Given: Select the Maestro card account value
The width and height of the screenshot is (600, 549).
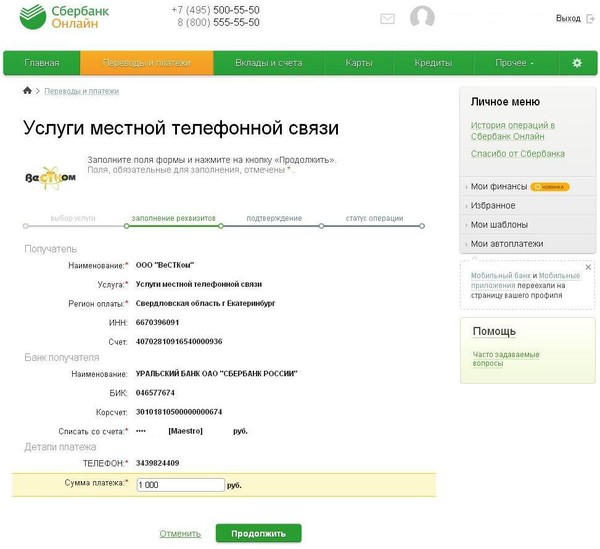Looking at the screenshot, I should coord(191,431).
